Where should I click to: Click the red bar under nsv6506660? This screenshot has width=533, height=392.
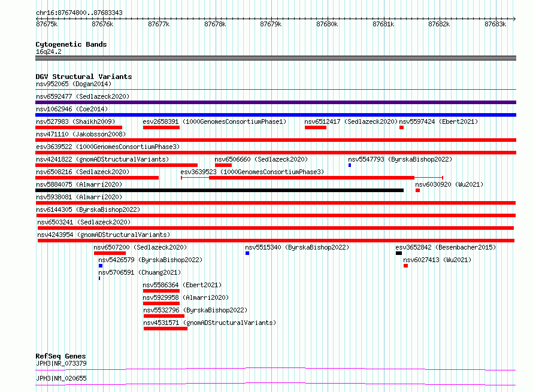pos(223,165)
